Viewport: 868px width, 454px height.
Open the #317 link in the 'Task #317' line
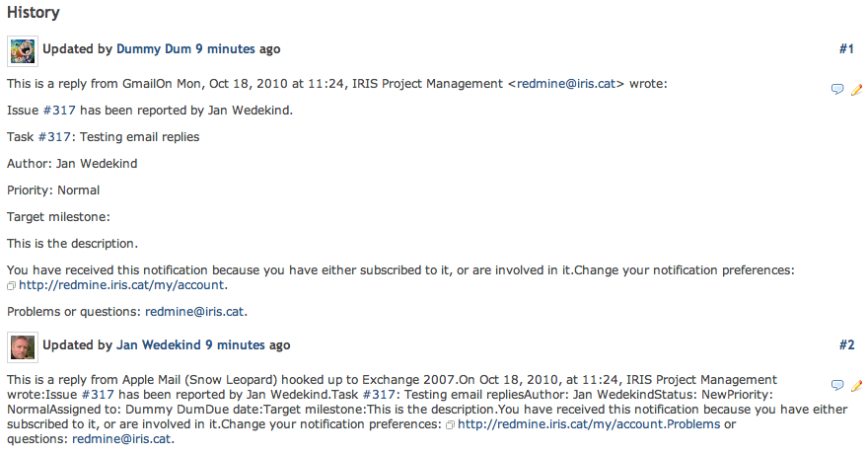point(54,137)
